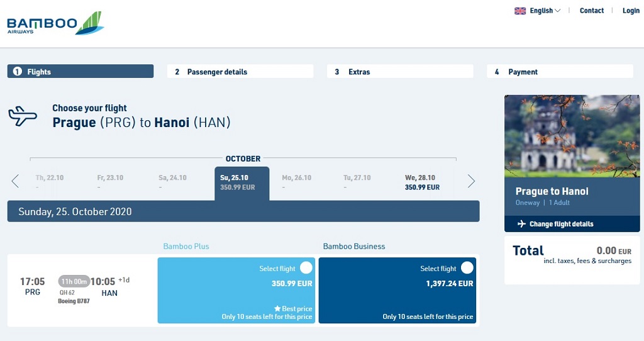Click the plane icon in Change flight details
This screenshot has width=644, height=341.
(x=521, y=224)
